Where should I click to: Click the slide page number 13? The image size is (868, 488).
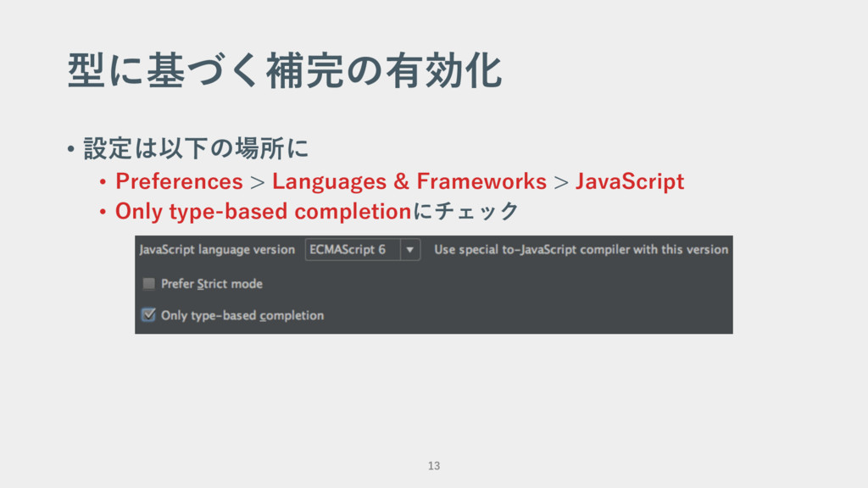pos(434,466)
